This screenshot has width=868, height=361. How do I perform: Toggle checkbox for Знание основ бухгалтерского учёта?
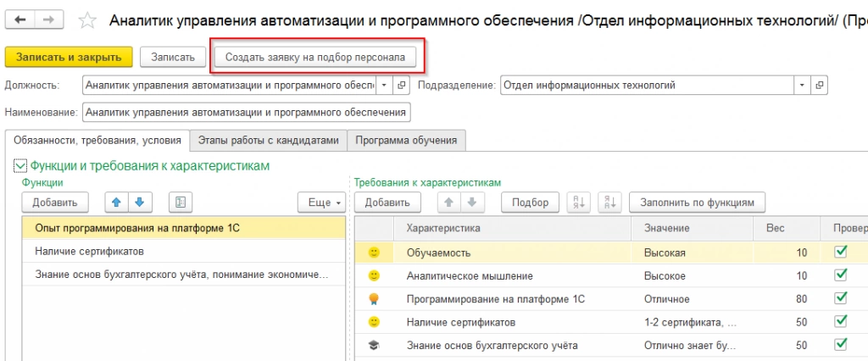coord(842,344)
